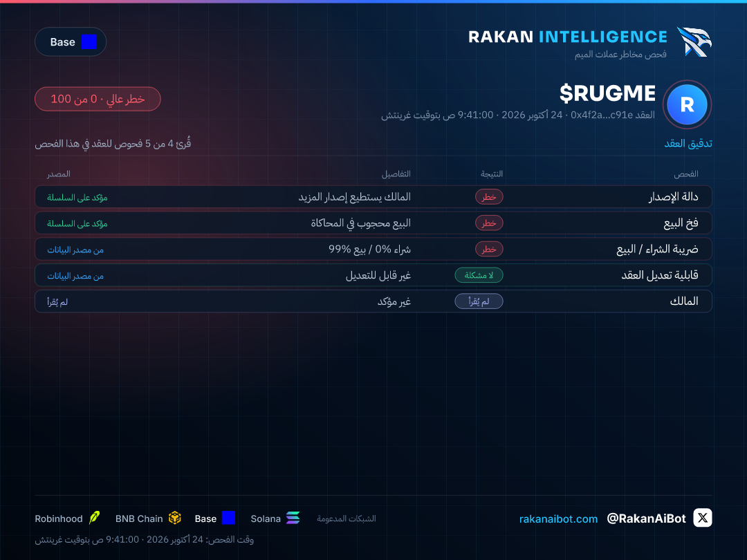Open the rakanaibot.com link
This screenshot has height=560, width=747.
(558, 519)
